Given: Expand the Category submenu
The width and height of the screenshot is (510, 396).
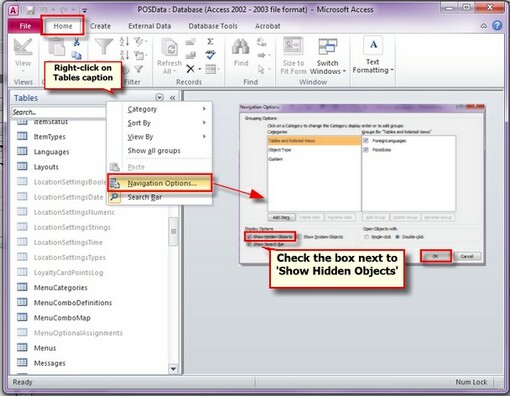Looking at the screenshot, I should tap(204, 109).
